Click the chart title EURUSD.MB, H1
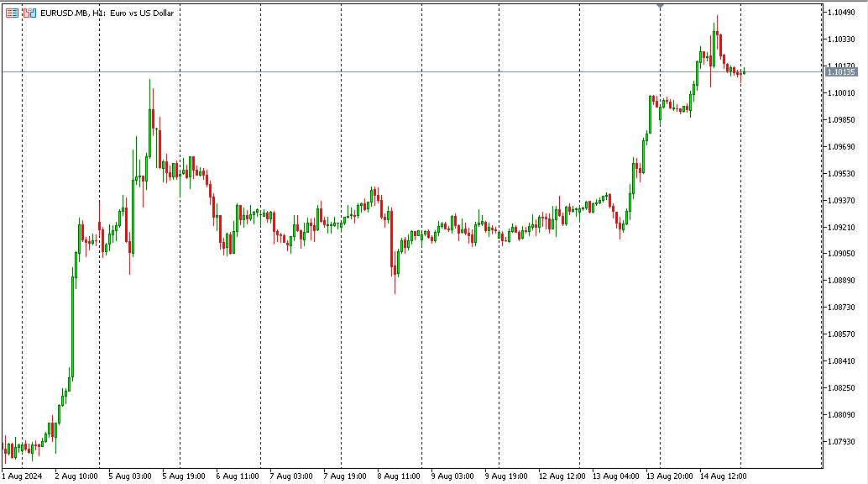Screen dimensions: 868x484 73,13
